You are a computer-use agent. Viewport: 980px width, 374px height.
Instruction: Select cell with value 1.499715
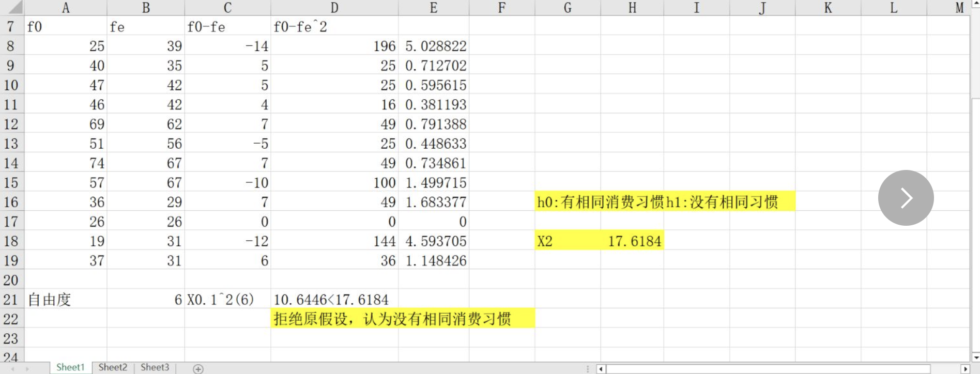[434, 182]
